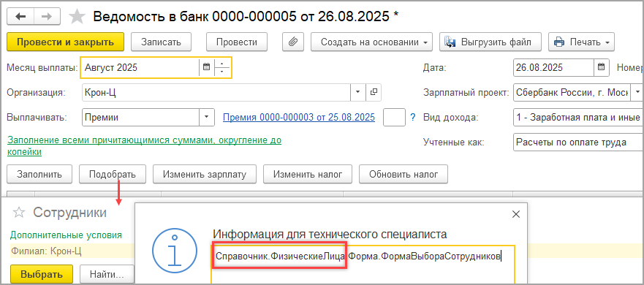This screenshot has height=285, width=644.
Task: Click the form path text field in the dialog
Action: pos(363,265)
